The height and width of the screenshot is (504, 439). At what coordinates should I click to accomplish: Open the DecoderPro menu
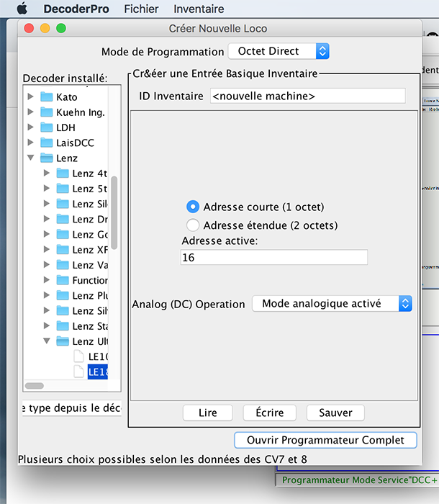coord(76,9)
